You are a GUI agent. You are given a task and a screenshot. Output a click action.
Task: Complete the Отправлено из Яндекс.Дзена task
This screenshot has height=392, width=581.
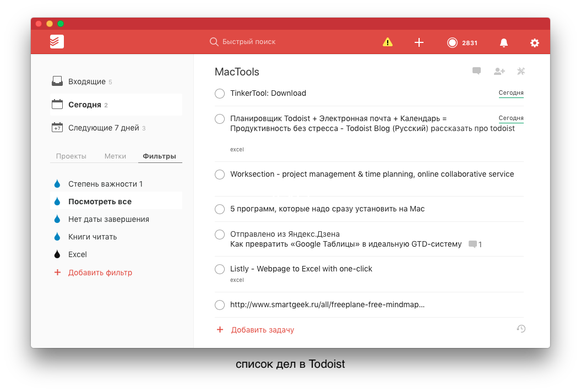pos(220,234)
